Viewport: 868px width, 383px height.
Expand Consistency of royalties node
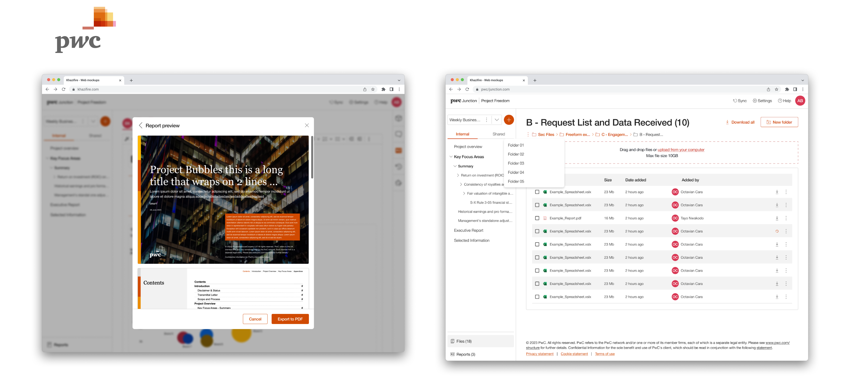coord(461,184)
